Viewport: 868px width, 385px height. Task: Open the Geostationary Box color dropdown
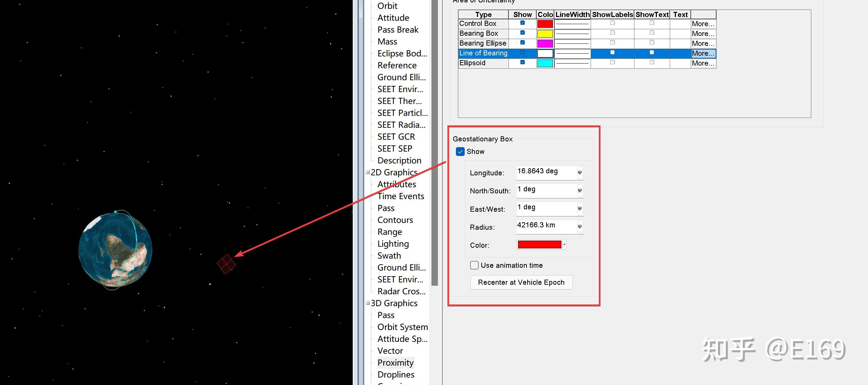[564, 245]
